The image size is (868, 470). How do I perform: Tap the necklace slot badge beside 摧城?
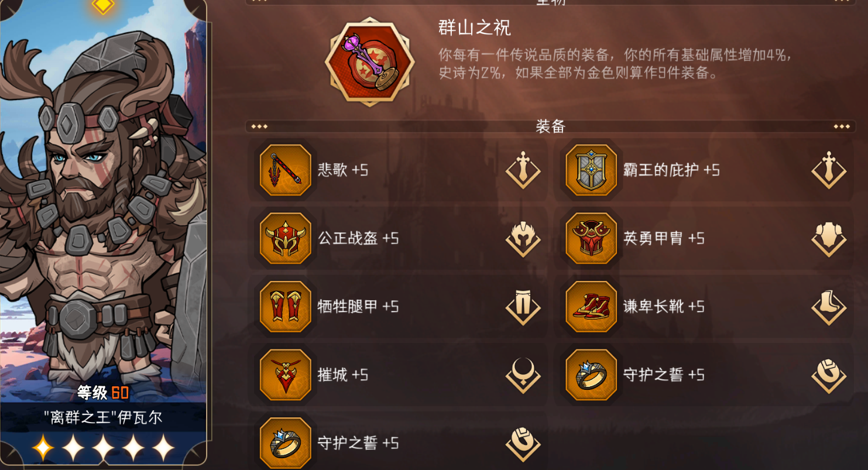[x=523, y=375]
